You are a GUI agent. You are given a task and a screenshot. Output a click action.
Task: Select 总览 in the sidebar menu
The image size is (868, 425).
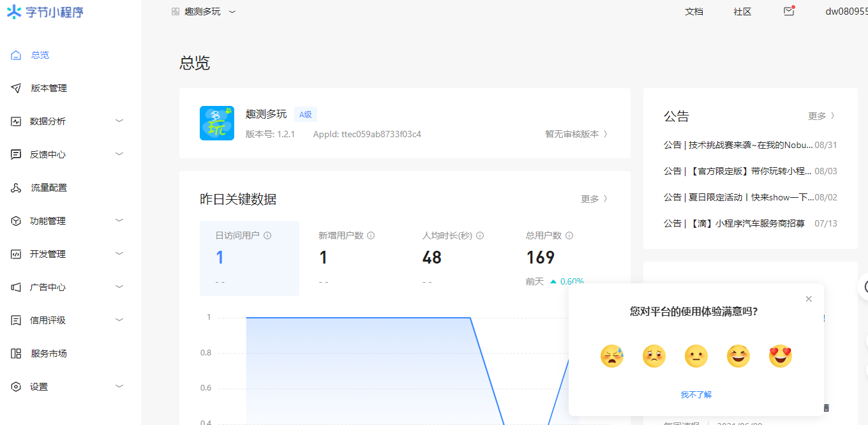(x=40, y=55)
